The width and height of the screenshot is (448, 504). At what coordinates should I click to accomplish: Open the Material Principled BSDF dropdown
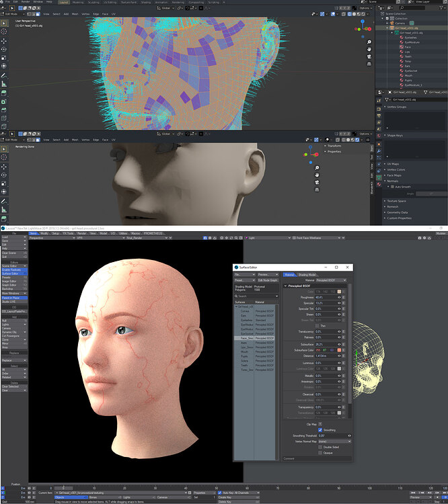coord(331,280)
